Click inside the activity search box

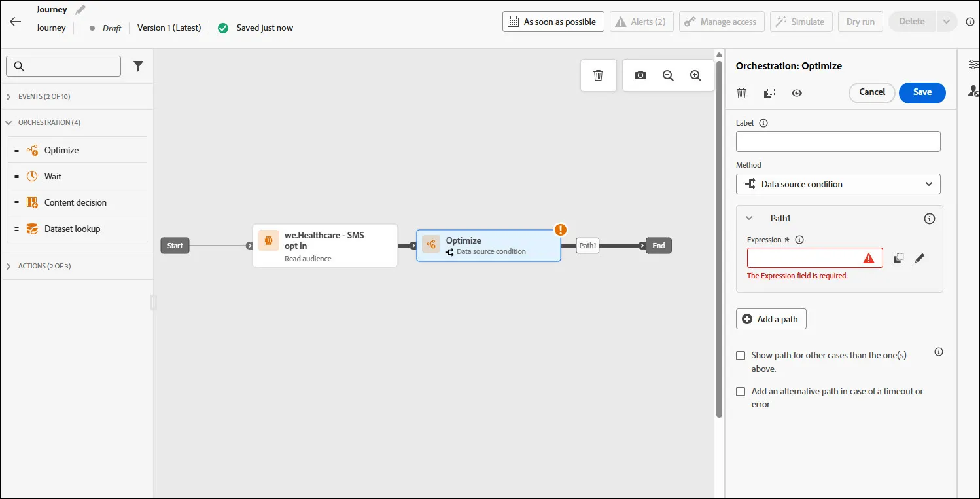(63, 66)
